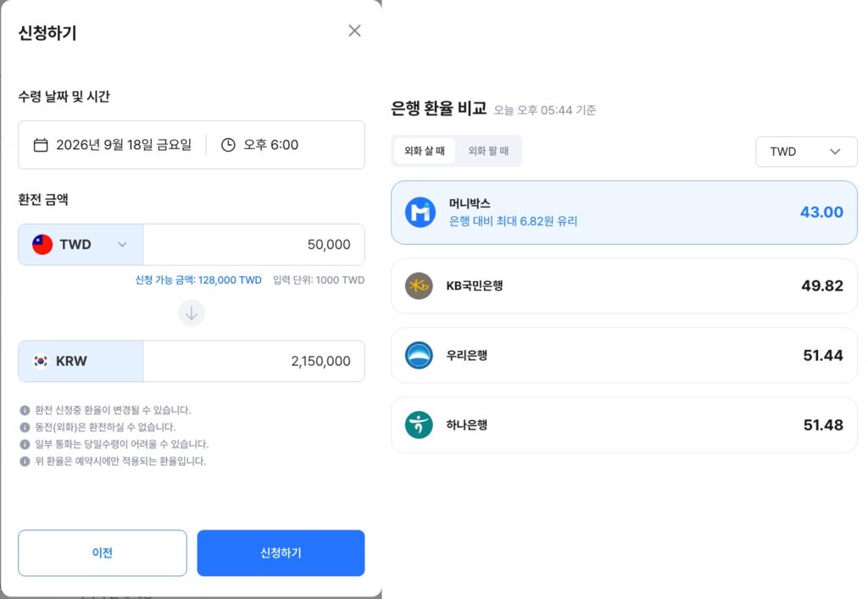Click the blue 신청하기 submit button
This screenshot has height=599, width=868.
pyautogui.click(x=281, y=553)
